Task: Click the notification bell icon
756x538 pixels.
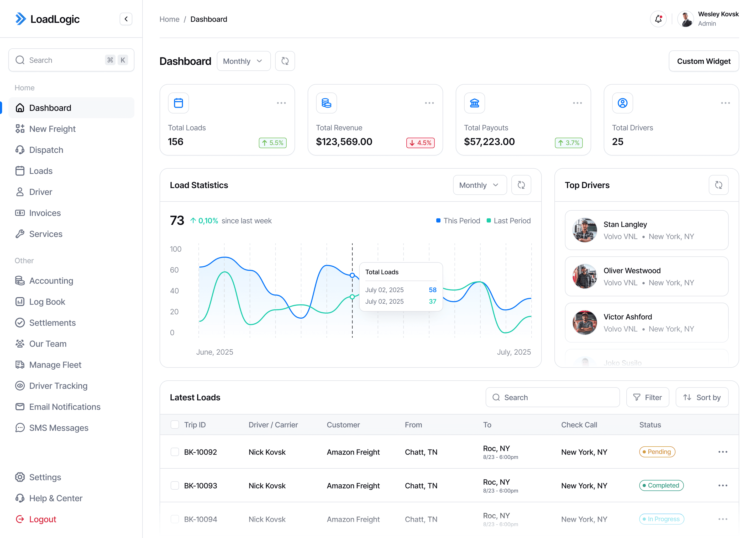Action: (658, 19)
